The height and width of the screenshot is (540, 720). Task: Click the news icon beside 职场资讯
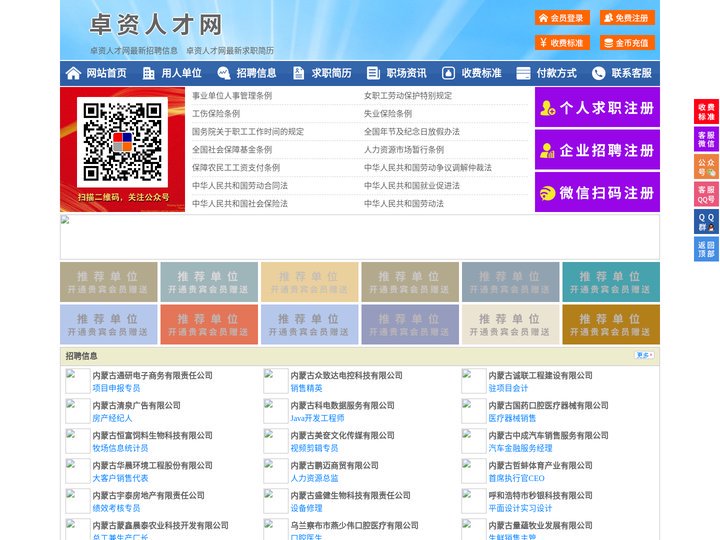(x=373, y=73)
